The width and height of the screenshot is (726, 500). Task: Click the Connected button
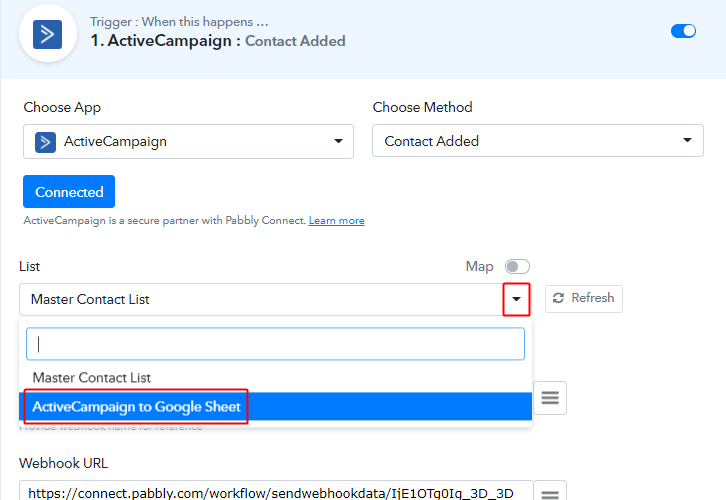(69, 192)
